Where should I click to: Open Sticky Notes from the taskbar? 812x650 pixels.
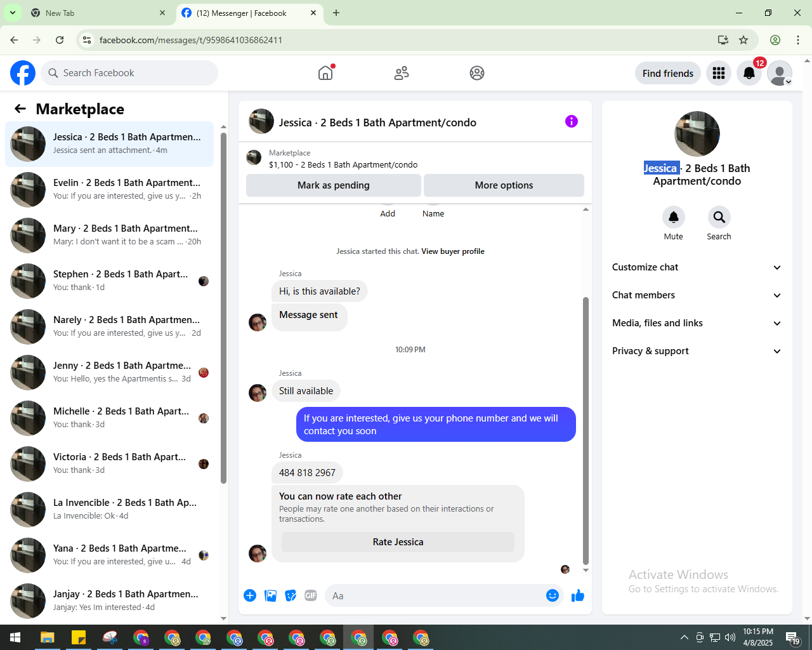point(79,637)
